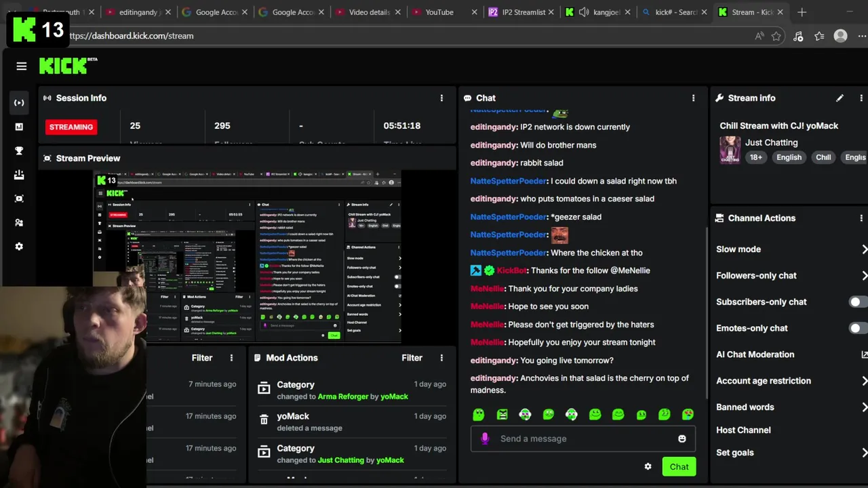
Task: Open a new browser tab
Action: coord(802,12)
